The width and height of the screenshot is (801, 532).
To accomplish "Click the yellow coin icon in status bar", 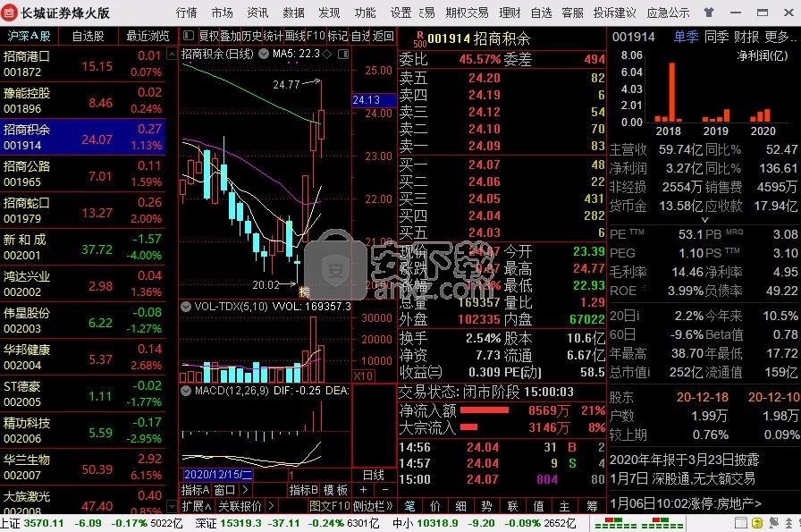I will (757, 523).
